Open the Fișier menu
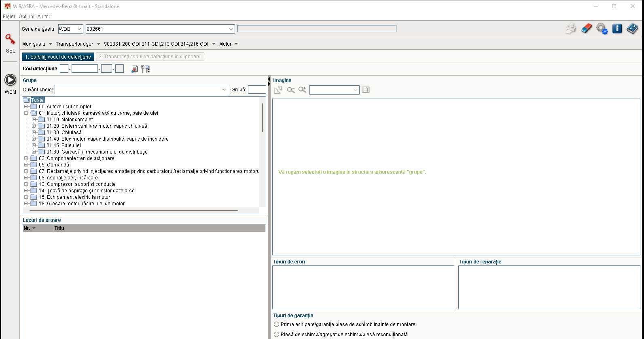The image size is (644, 339). (9, 17)
